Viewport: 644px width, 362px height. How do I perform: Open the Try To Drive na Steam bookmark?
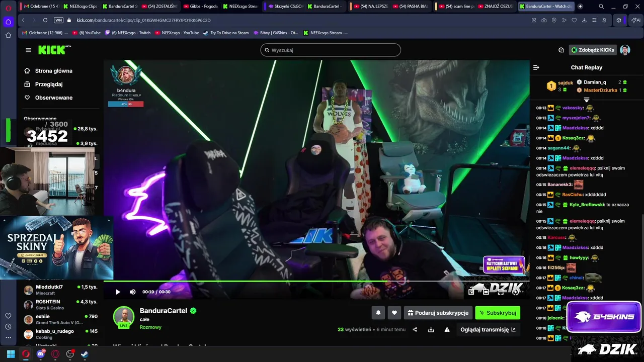tap(225, 33)
